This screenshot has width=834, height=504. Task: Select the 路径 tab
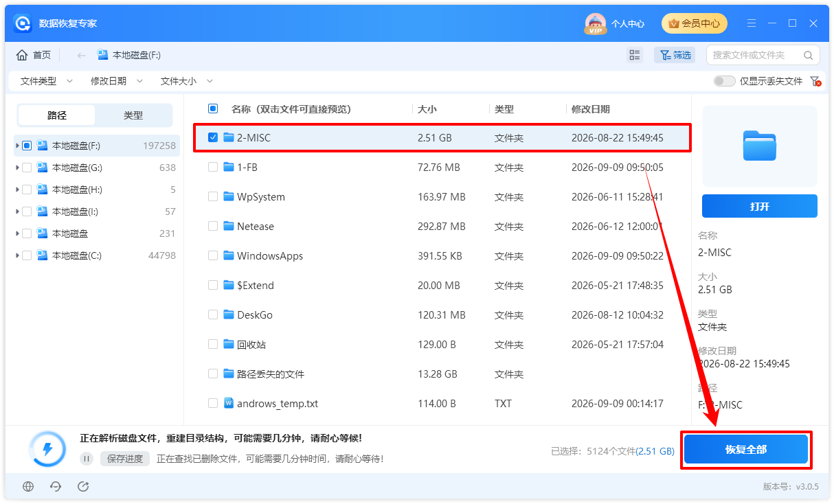(x=57, y=115)
